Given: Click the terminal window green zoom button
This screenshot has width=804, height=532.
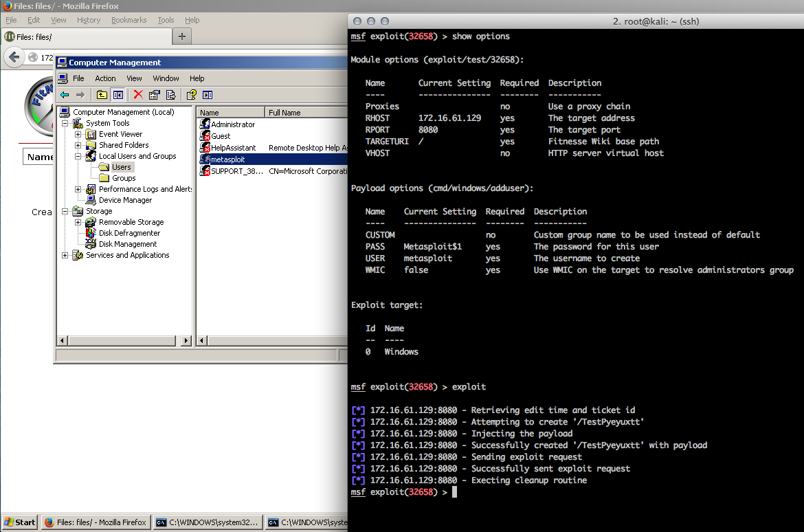Looking at the screenshot, I should [x=385, y=21].
